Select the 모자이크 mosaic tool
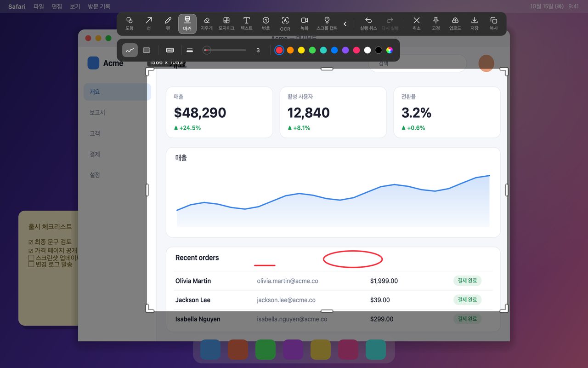Screen dimensions: 588x368 point(226,24)
